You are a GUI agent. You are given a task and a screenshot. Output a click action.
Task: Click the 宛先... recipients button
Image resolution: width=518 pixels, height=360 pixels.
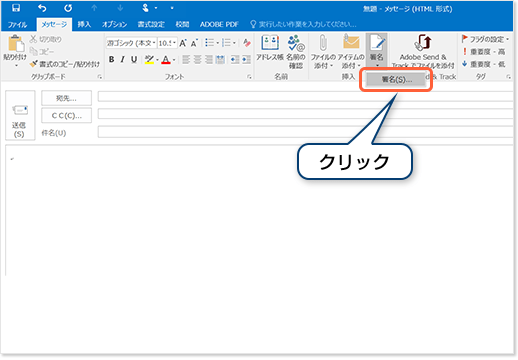point(66,98)
